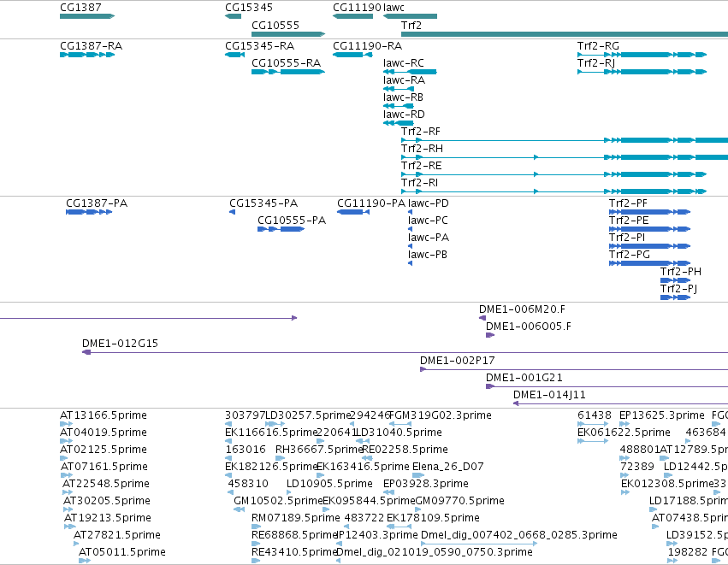Viewport: 728px width, 565px height.
Task: Click the RM07189.5prime EST label
Action: click(296, 519)
